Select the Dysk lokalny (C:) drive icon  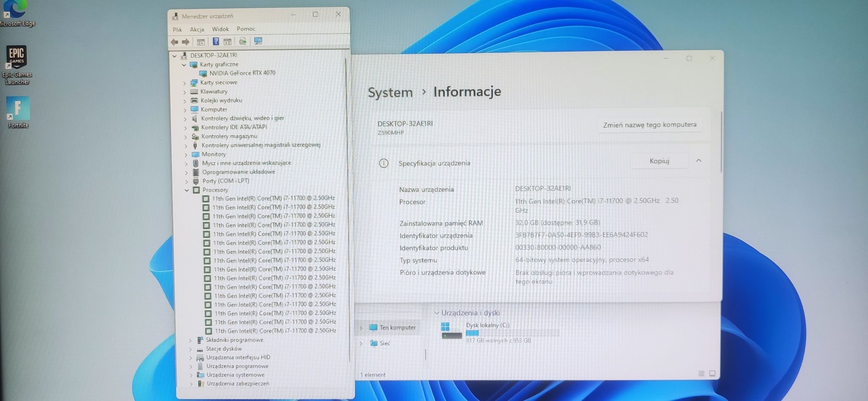coord(451,331)
